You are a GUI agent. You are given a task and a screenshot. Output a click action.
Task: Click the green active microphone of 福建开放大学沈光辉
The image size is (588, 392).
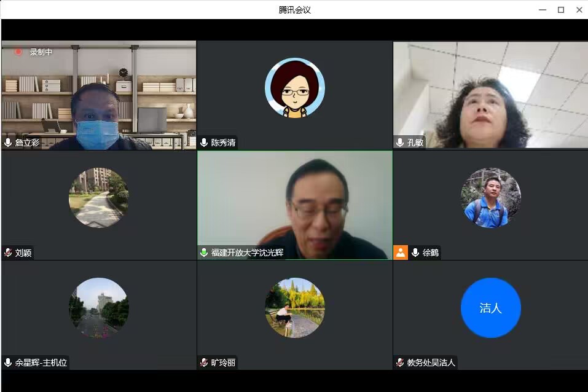[204, 253]
